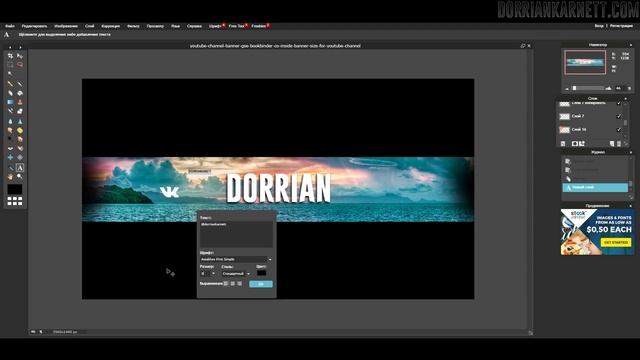Open the Изображение menu
The height and width of the screenshot is (360, 640).
click(66, 26)
